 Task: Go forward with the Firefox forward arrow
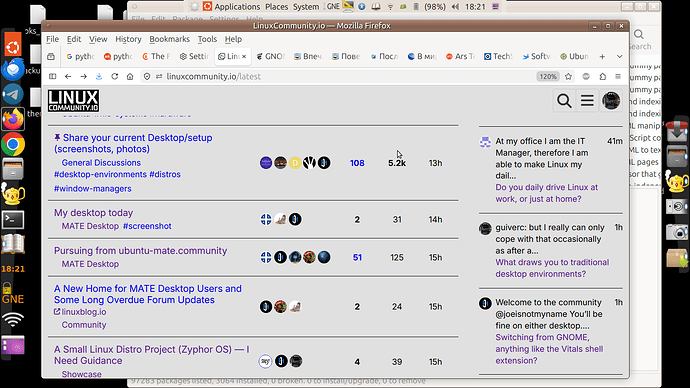click(84, 77)
